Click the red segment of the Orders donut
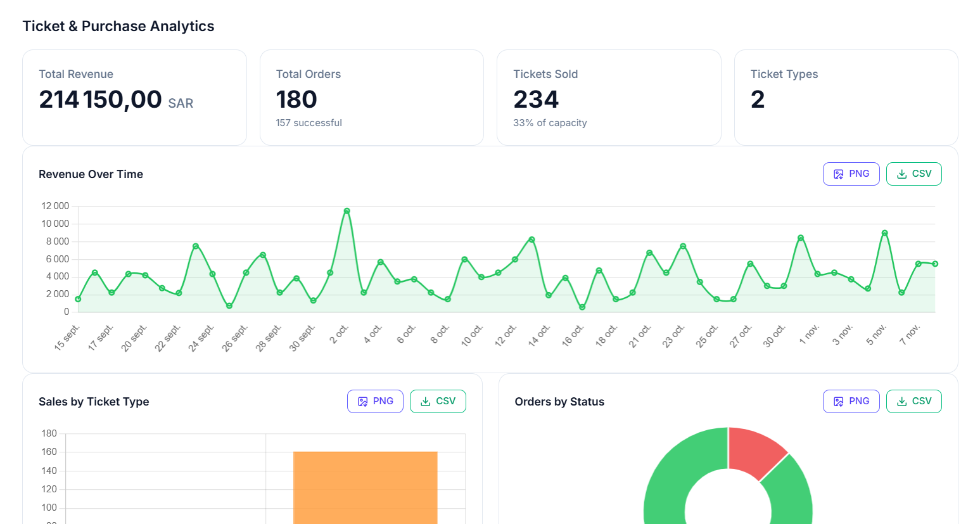The width and height of the screenshot is (980, 524). 756,452
